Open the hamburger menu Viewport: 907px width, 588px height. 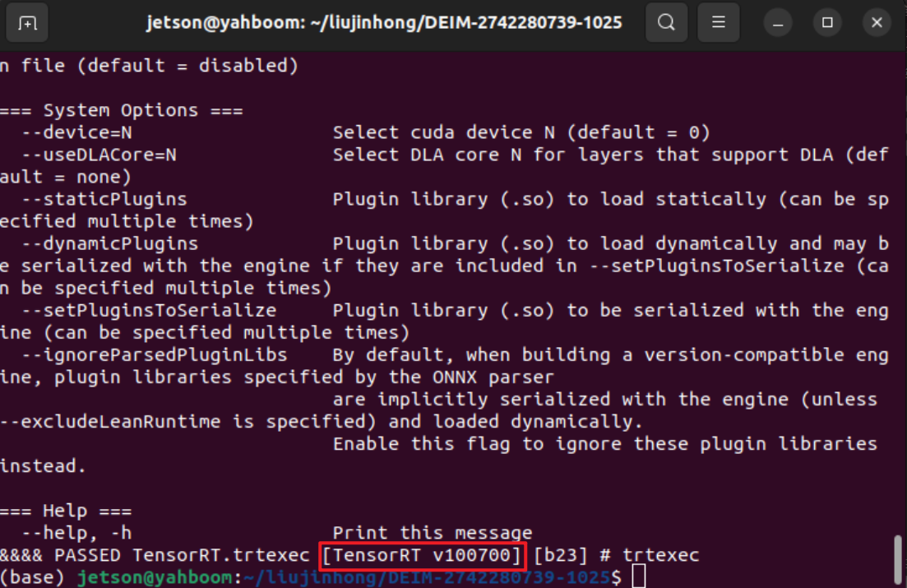pyautogui.click(x=718, y=22)
